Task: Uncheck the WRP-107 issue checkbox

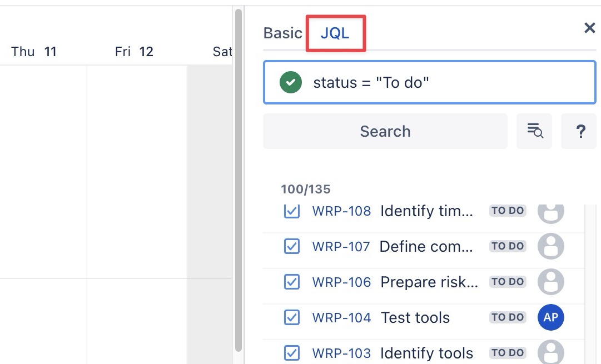Action: pyautogui.click(x=292, y=246)
